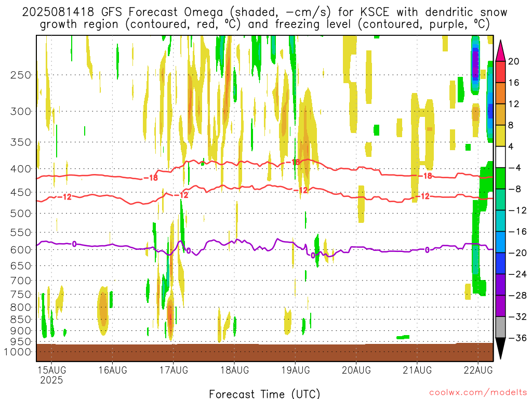Click the 400 pressure level label
The width and height of the screenshot is (532, 399).
point(20,169)
